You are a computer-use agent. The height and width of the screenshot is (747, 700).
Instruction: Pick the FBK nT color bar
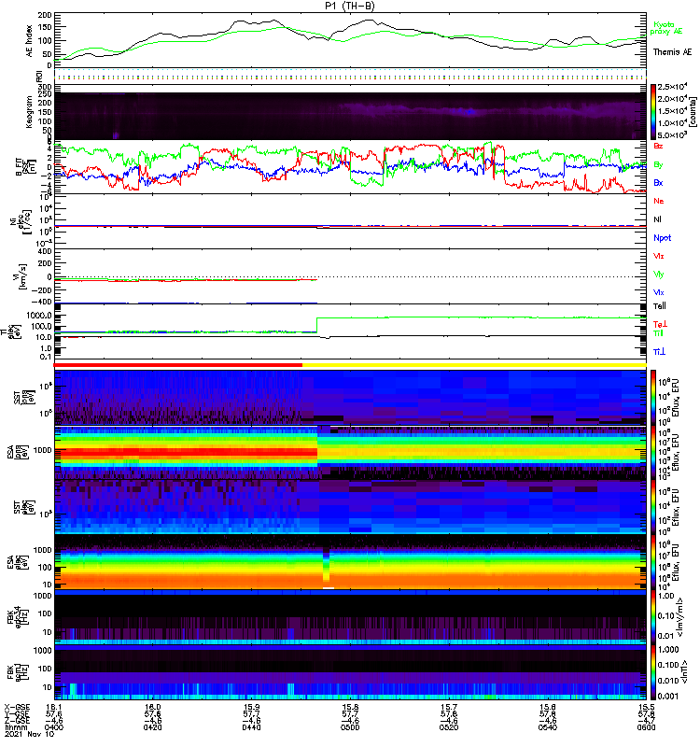[x=653, y=671]
